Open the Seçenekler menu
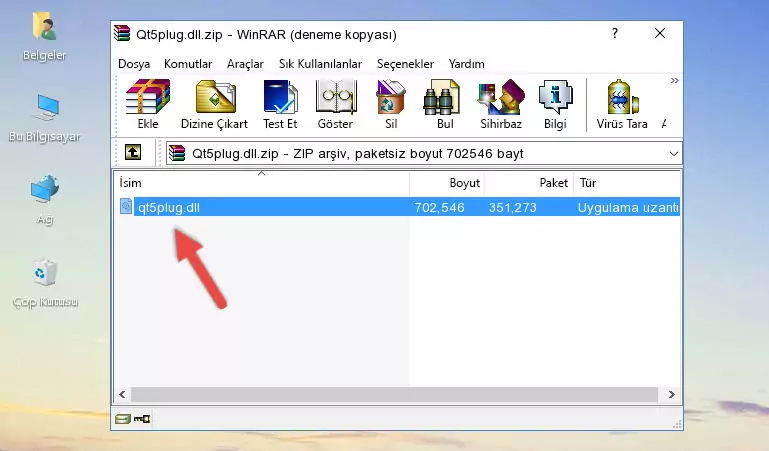This screenshot has width=769, height=451. coord(405,64)
